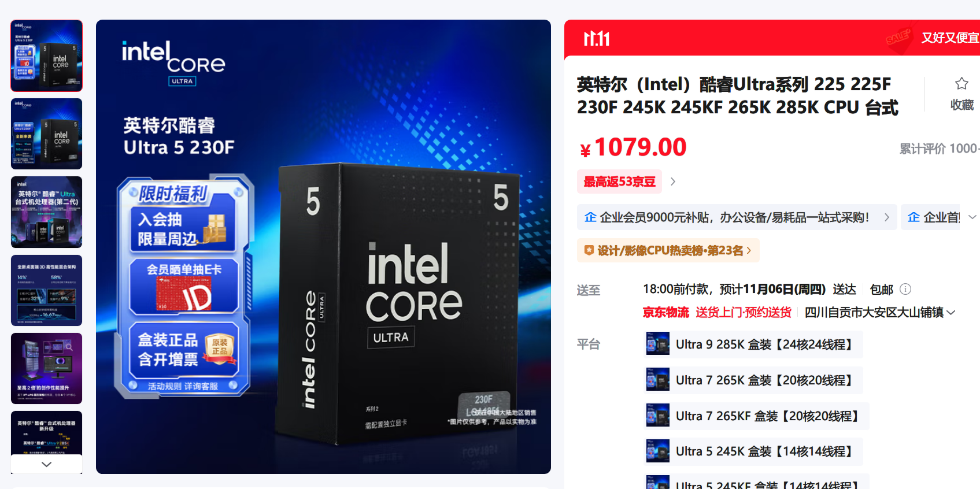This screenshot has width=980, height=489.
Task: Select Ultra 9 285K 盒装 24核24线程 option
Action: pos(753,344)
